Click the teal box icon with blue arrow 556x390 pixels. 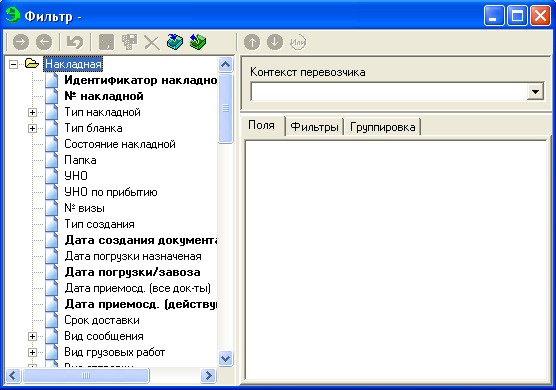(175, 42)
